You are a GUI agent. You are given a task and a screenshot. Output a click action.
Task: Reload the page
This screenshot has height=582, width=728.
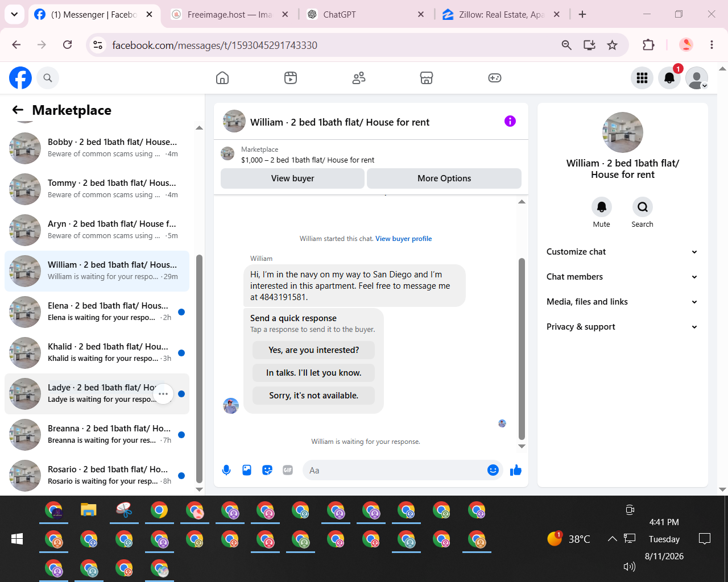[67, 45]
